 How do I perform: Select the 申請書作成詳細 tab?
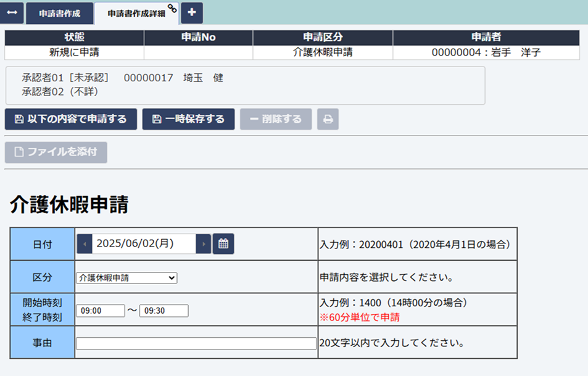pos(136,13)
